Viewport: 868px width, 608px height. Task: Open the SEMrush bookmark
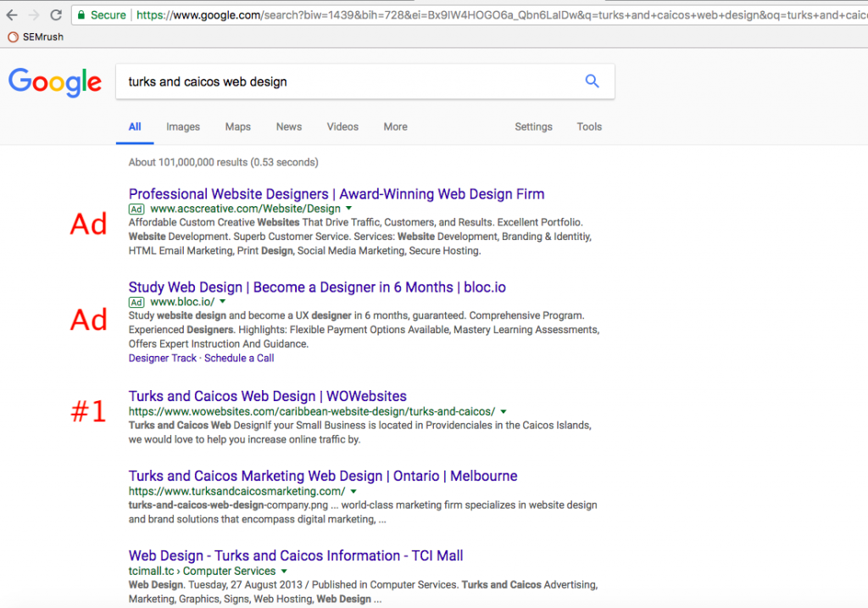[36, 36]
